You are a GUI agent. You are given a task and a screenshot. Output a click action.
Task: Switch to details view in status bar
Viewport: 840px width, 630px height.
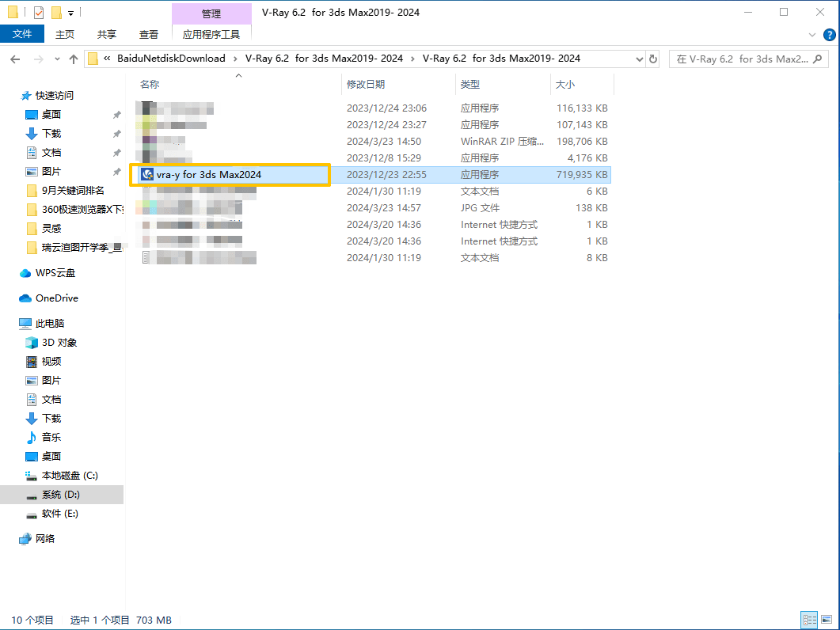coord(809,621)
